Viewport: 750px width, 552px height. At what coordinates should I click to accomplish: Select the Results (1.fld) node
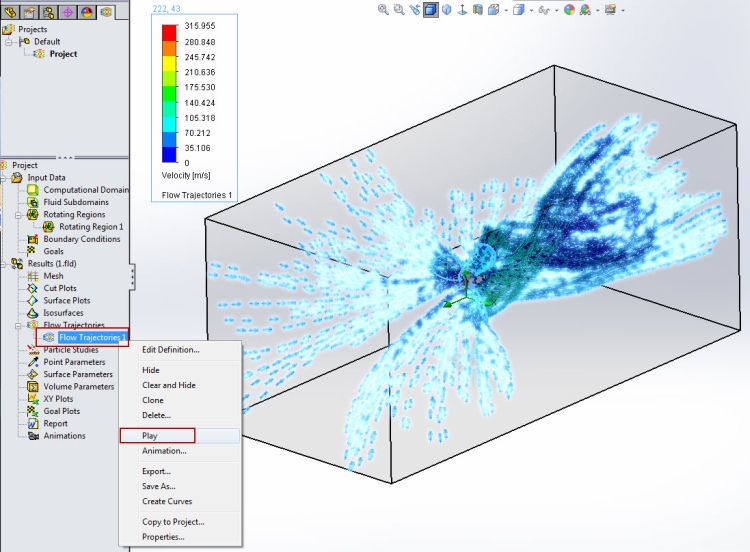tap(52, 264)
